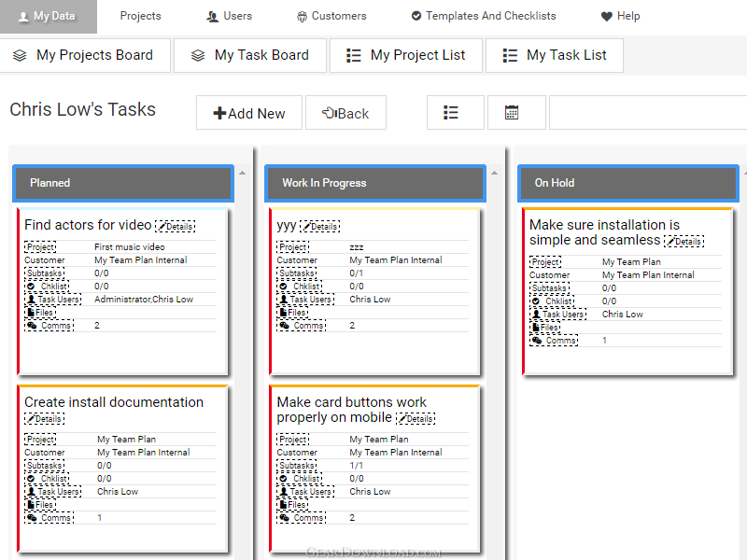Screen dimensions: 747x560
Task: Open My Projects Board tab
Action: click(84, 55)
